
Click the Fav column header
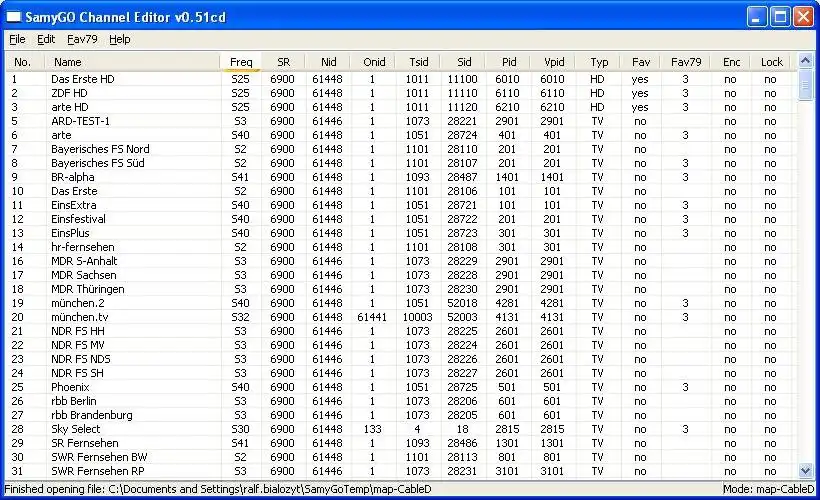tap(641, 62)
